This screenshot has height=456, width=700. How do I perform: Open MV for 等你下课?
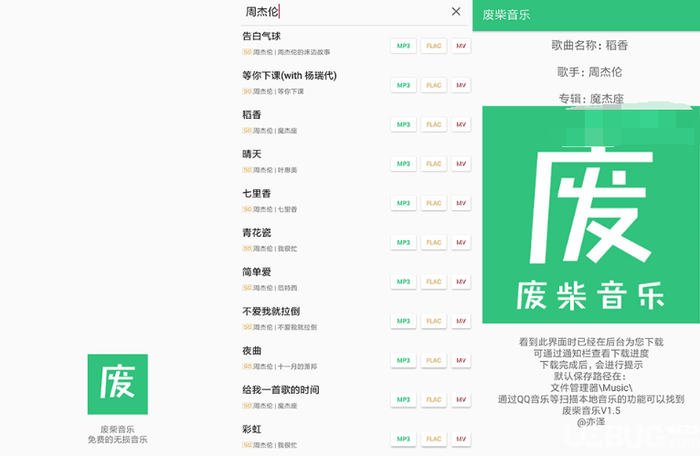(461, 85)
